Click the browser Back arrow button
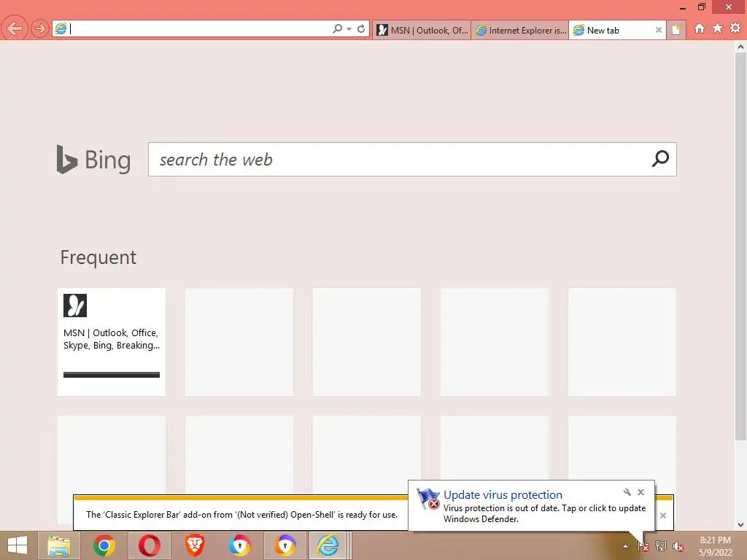This screenshot has height=560, width=747. click(15, 28)
